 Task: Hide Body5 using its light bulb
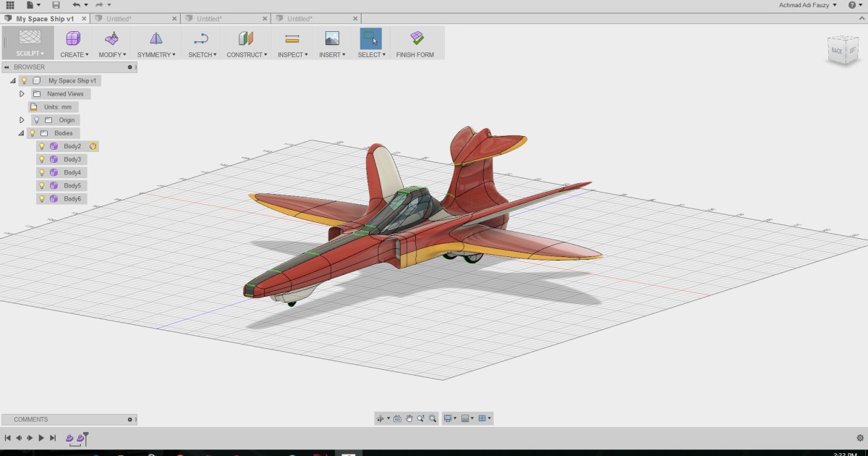pos(42,185)
